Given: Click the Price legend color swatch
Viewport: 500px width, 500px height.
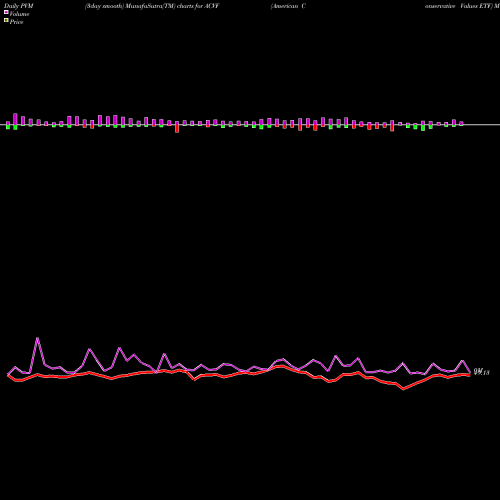Looking at the screenshot, I should point(6,20).
